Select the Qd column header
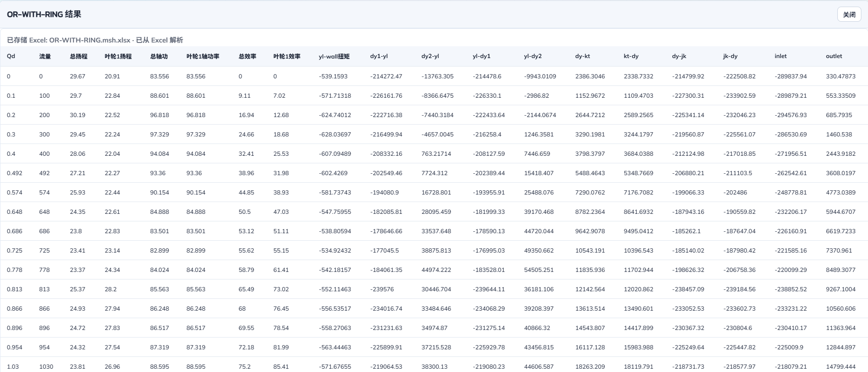Viewport: 868px width, 372px height. click(x=11, y=56)
